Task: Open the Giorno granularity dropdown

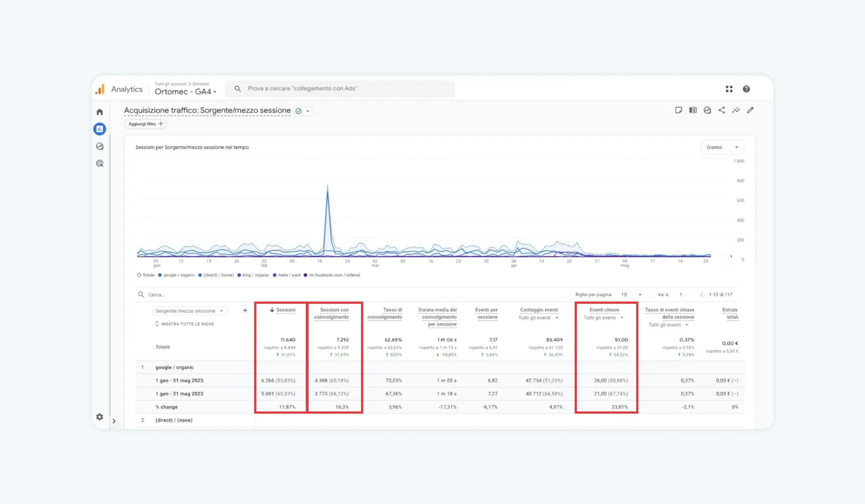Action: 722,148
